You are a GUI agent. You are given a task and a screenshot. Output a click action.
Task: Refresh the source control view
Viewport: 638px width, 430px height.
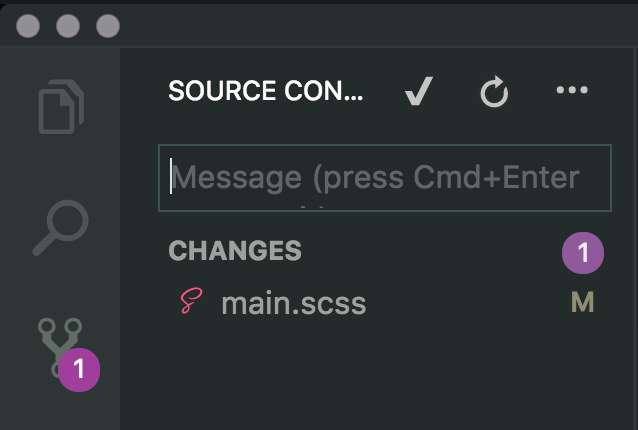point(494,91)
